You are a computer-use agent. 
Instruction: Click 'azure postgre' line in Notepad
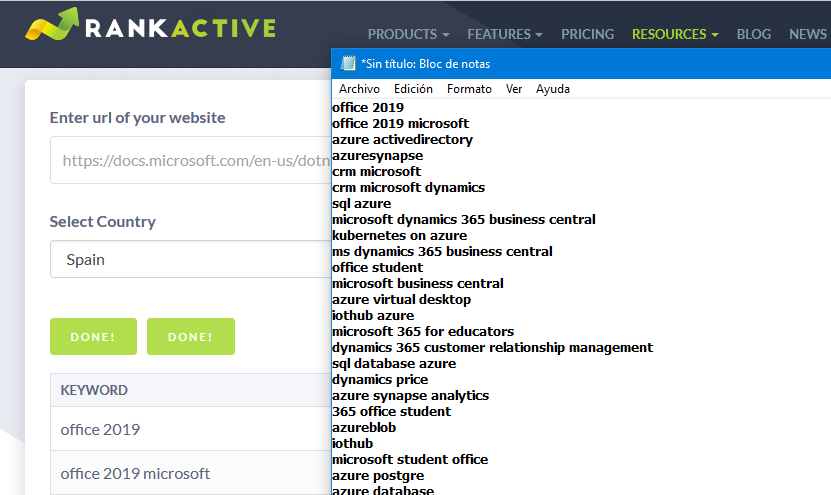pyautogui.click(x=378, y=475)
